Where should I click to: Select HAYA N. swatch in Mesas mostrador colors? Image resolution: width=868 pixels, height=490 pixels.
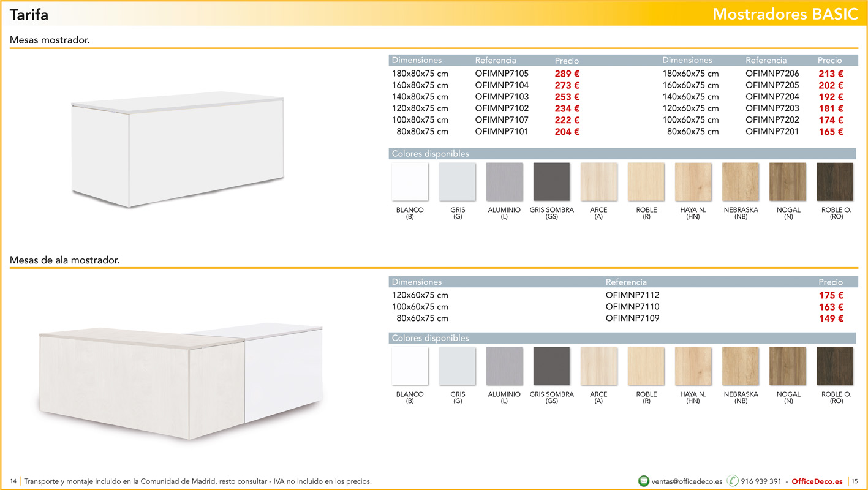pos(693,181)
